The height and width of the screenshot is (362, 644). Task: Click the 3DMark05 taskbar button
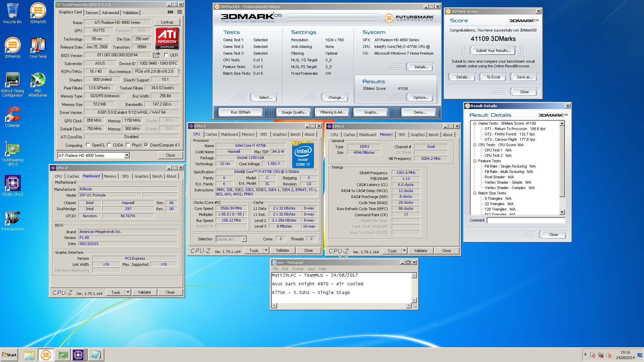pyautogui.click(x=46, y=355)
